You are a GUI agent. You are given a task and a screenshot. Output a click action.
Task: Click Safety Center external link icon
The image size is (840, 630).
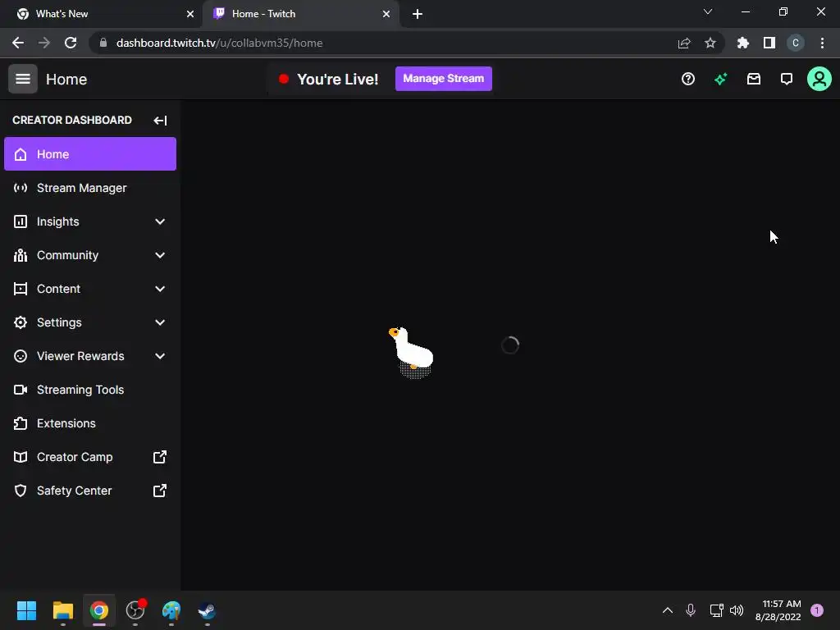click(x=160, y=491)
